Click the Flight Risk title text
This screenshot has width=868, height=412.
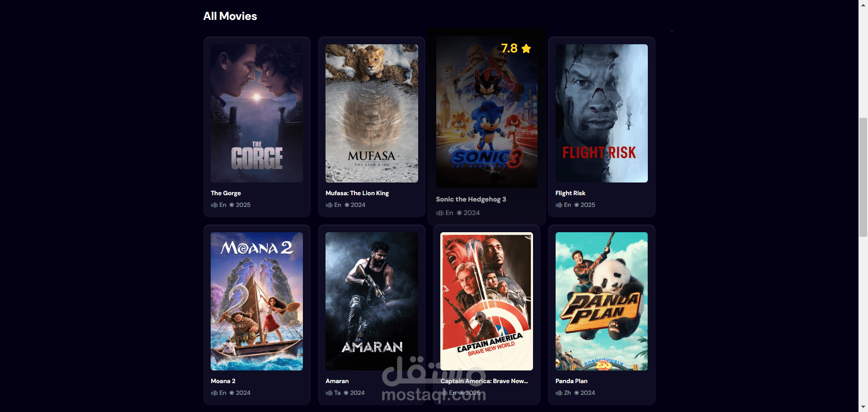pos(571,193)
